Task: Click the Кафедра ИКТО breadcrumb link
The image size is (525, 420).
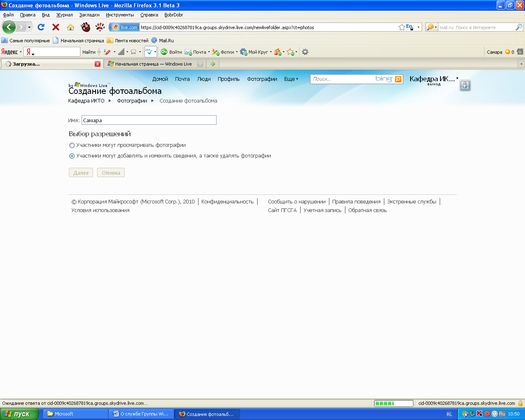Action: [x=86, y=101]
